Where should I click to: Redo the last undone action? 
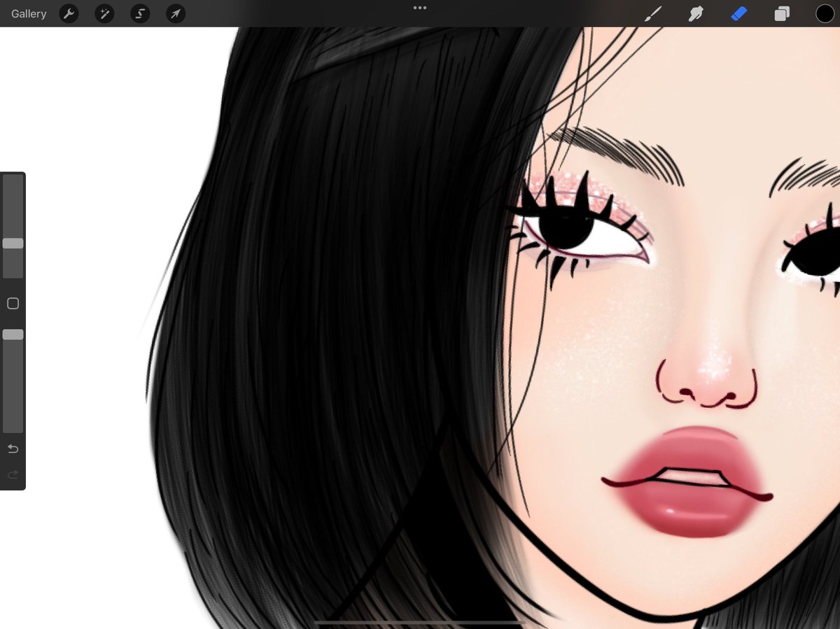pos(13,475)
